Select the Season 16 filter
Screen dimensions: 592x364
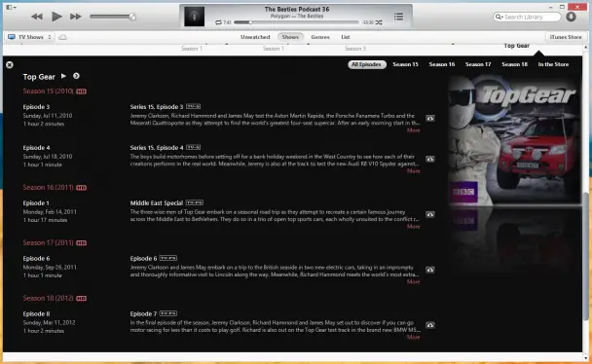click(442, 64)
